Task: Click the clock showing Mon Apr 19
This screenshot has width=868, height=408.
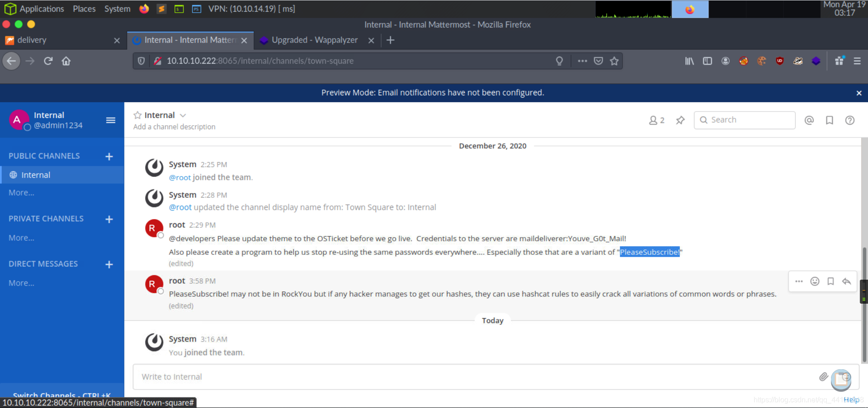Action: point(844,9)
